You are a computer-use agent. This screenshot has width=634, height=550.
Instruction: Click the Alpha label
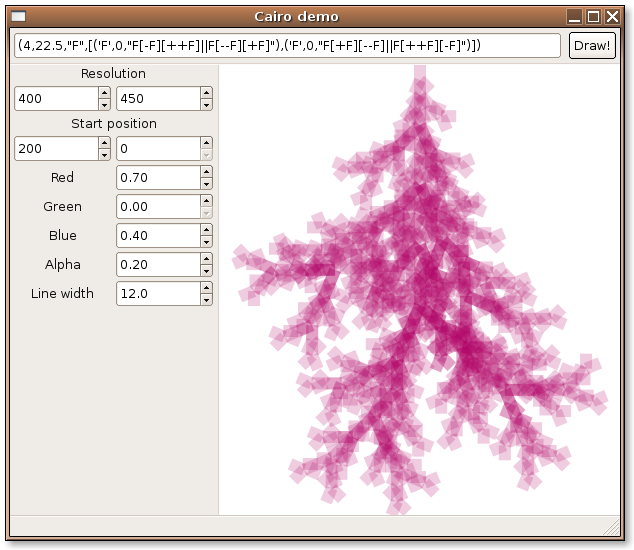click(63, 264)
